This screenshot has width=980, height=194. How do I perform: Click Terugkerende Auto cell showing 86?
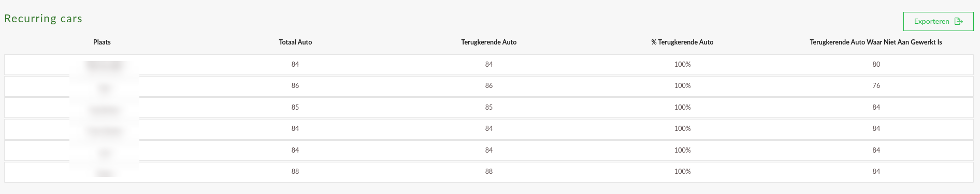pos(489,86)
